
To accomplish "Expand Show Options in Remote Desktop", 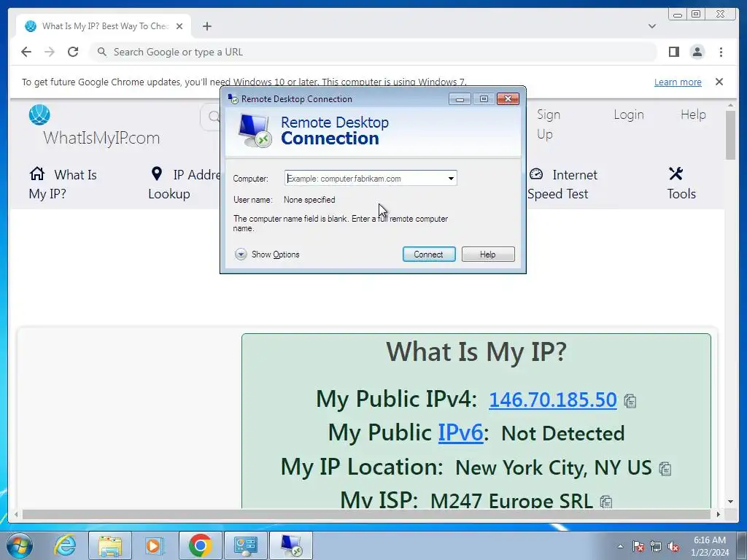I will click(267, 254).
